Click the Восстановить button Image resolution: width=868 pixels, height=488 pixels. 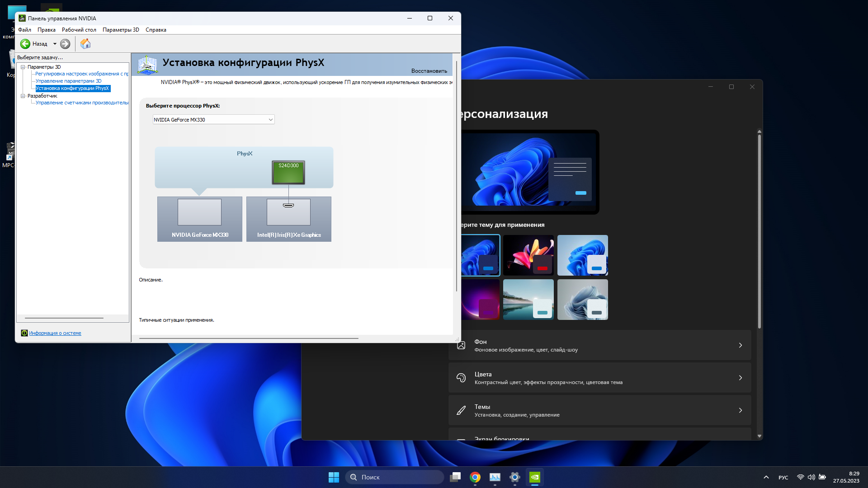429,71
